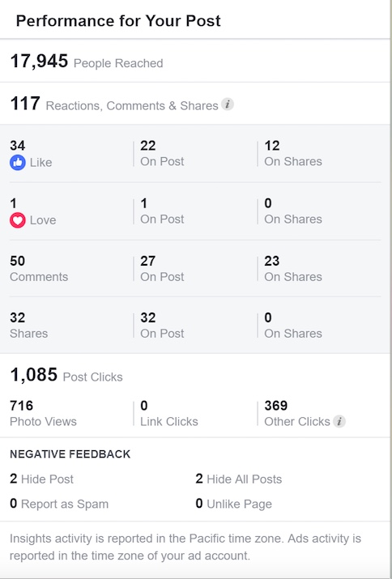
Task: Open the 50 Comments count
Action: (17, 261)
